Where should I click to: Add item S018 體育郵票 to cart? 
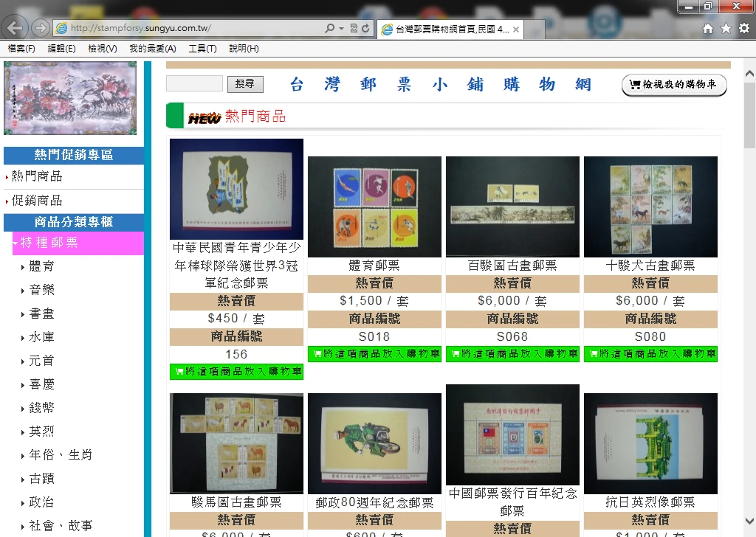pos(374,354)
